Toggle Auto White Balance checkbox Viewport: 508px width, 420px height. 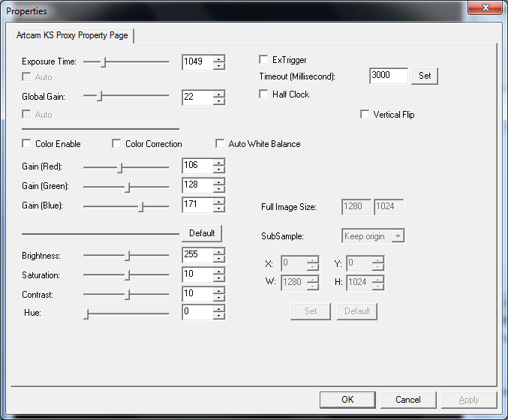(221, 143)
